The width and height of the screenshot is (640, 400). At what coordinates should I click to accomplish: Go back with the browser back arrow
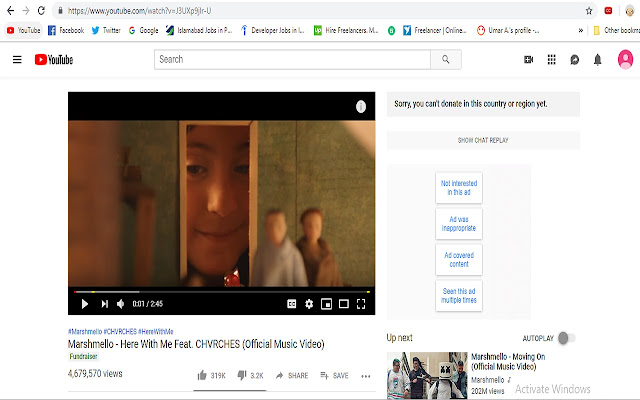coord(11,11)
